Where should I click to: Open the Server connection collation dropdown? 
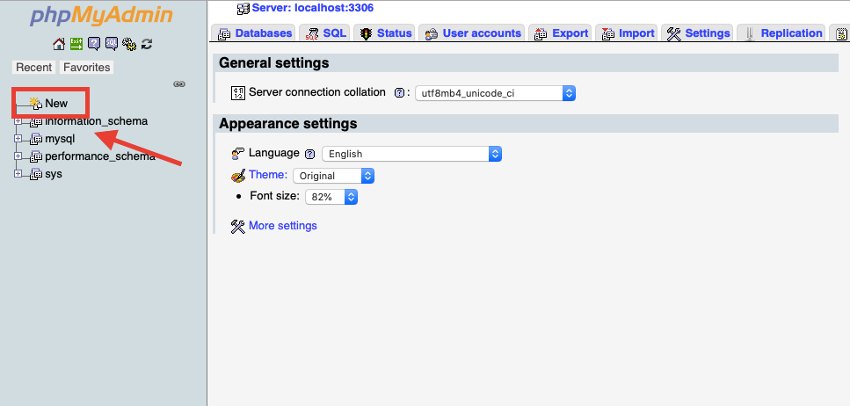(x=496, y=93)
